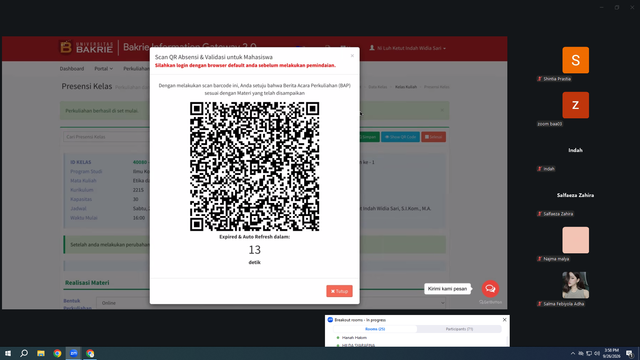The width and height of the screenshot is (640, 360).
Task: Open the user account dropdown for Ni Luh Ketut
Action: click(407, 48)
